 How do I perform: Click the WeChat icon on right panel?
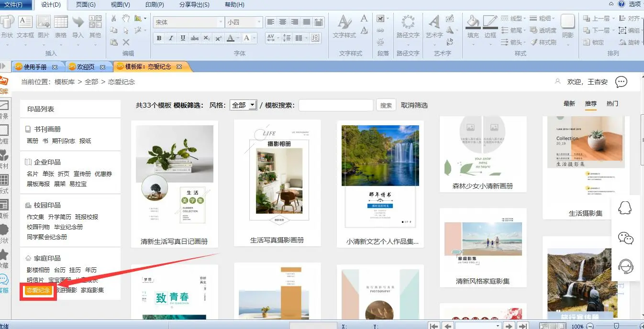point(625,238)
